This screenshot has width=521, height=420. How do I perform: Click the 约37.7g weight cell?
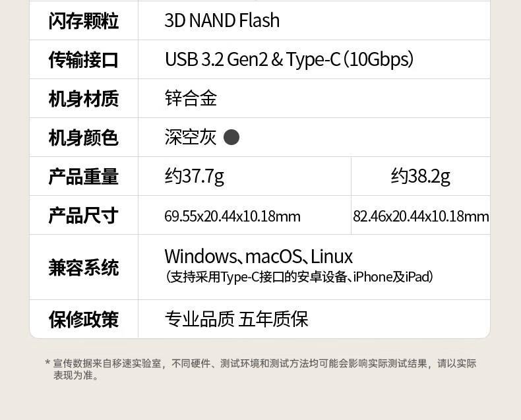194,176
